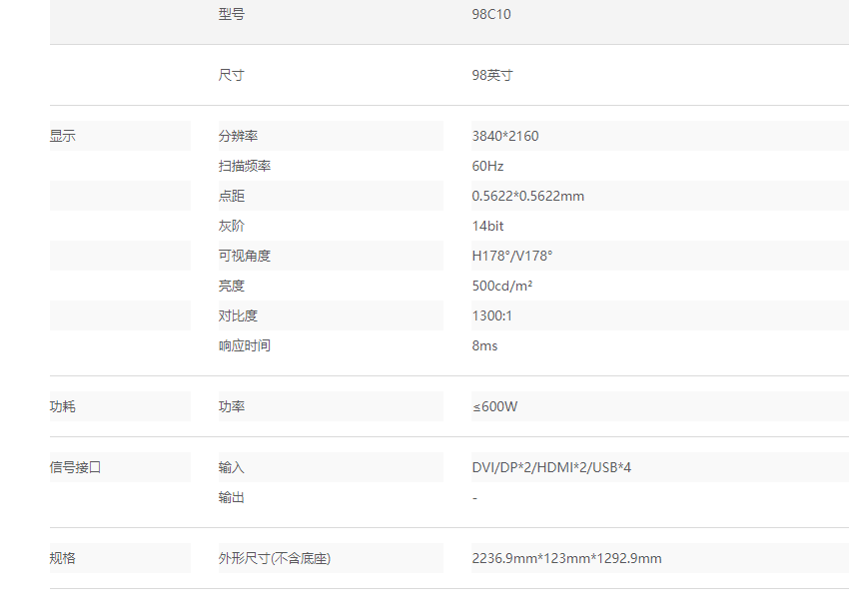This screenshot has height=616, width=849.
Task: Click the 8ms response time value
Action: pyautogui.click(x=485, y=345)
